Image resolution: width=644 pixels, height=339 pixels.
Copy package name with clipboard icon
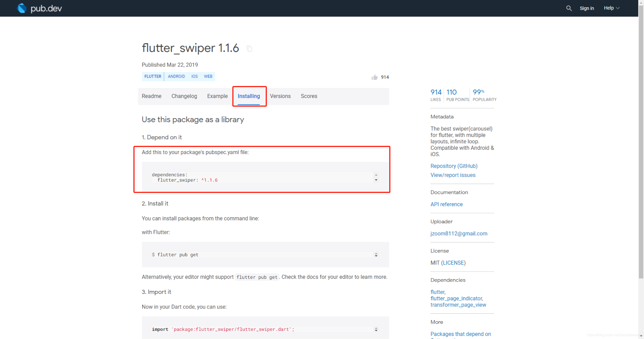coord(249,49)
